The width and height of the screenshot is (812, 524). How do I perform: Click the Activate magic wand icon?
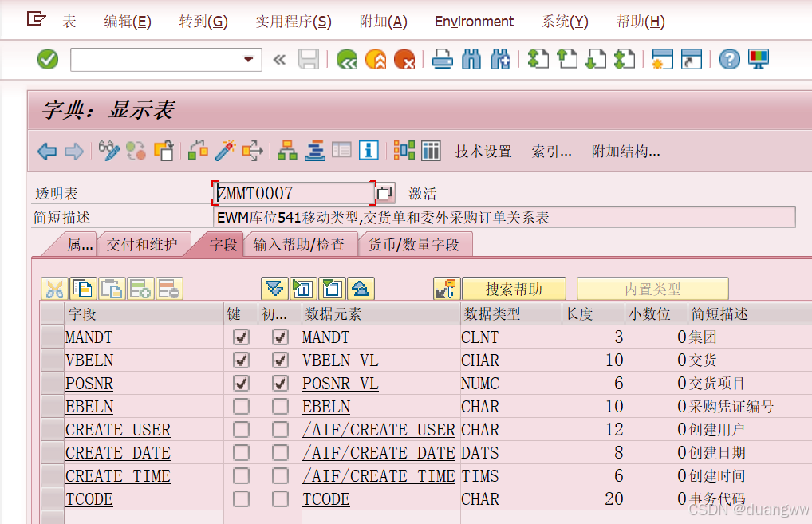click(x=225, y=151)
